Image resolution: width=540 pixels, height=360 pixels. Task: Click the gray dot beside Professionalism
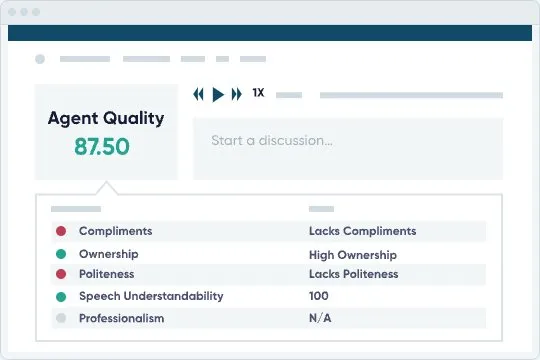[61, 318]
